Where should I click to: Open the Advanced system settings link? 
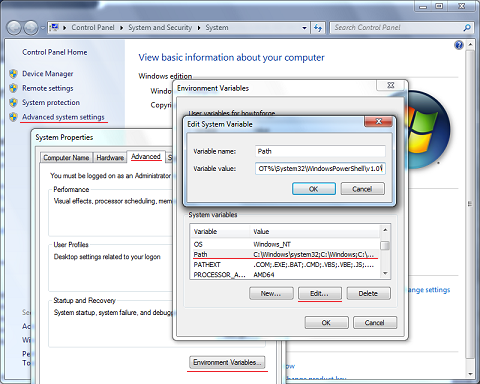(63, 117)
